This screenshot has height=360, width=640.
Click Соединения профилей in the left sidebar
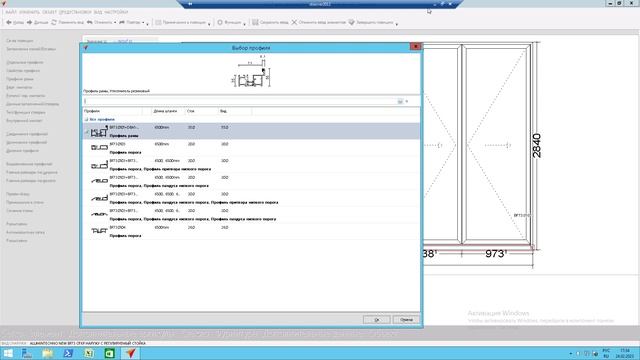[x=27, y=134]
